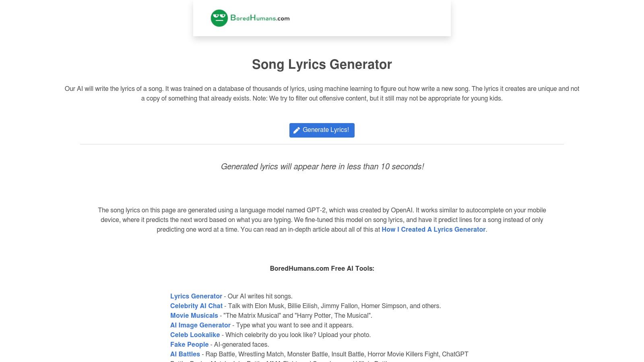Open the Movie Musicals page
The height and width of the screenshot is (362, 644).
194,315
